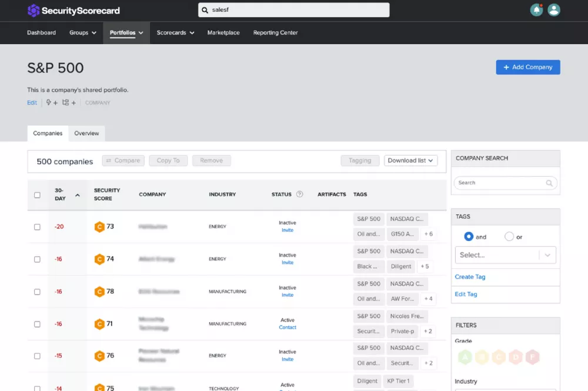
Task: Check the row with security score 71
Action: pyautogui.click(x=37, y=324)
